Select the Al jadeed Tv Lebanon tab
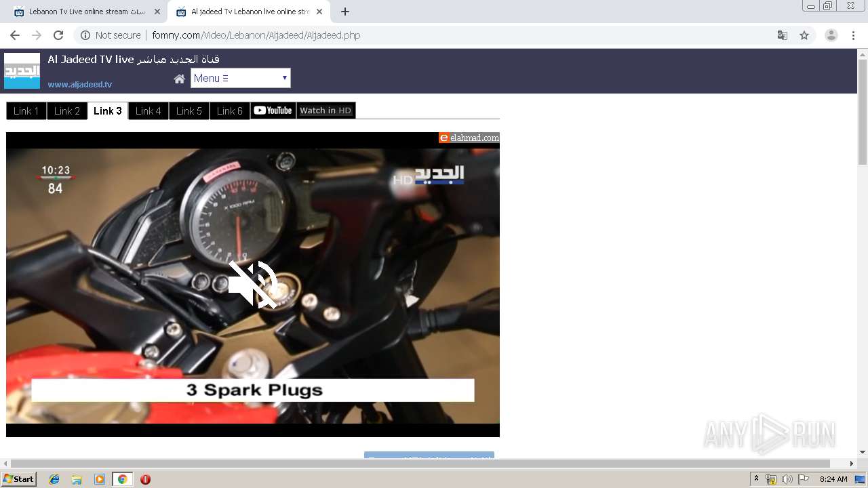Viewport: 868px width, 488px height. [250, 12]
